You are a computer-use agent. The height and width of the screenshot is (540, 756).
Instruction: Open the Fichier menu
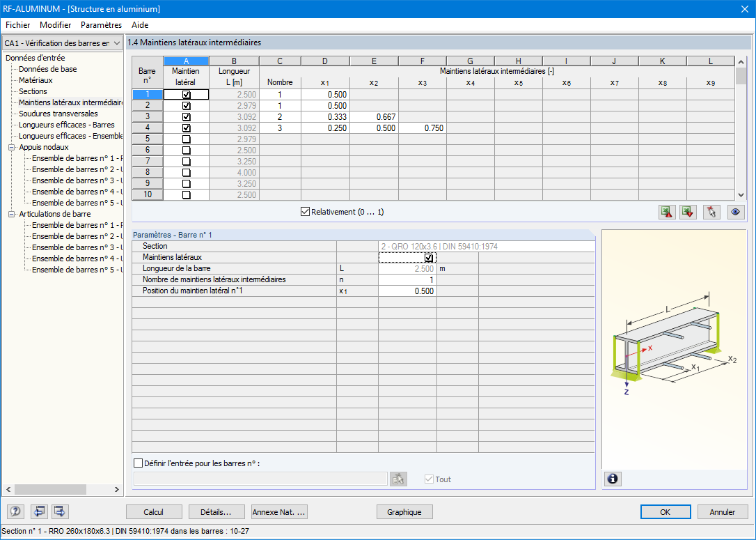pyautogui.click(x=18, y=25)
